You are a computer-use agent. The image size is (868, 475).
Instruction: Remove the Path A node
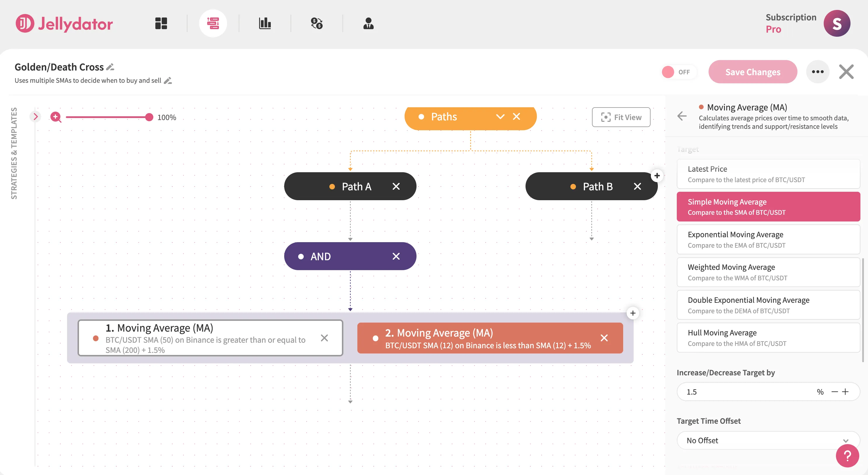[396, 186]
